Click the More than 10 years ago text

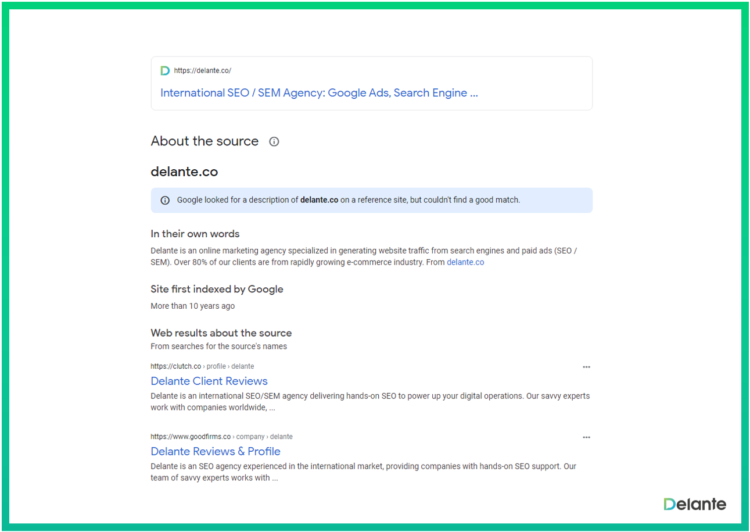coord(193,306)
